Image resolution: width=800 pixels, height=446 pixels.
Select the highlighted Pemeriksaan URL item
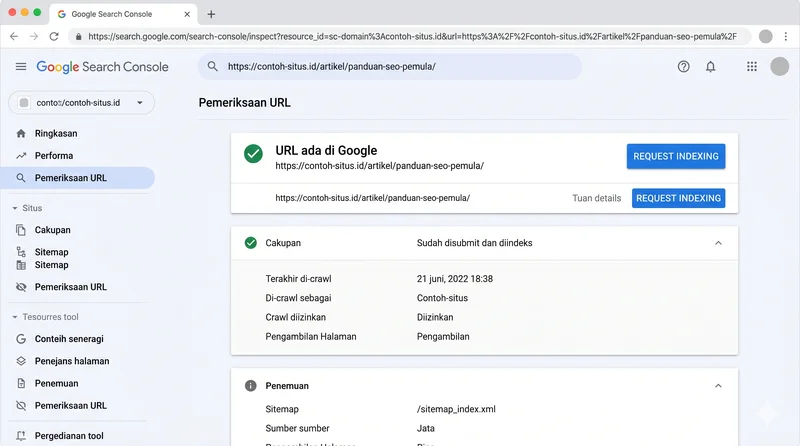click(77, 178)
